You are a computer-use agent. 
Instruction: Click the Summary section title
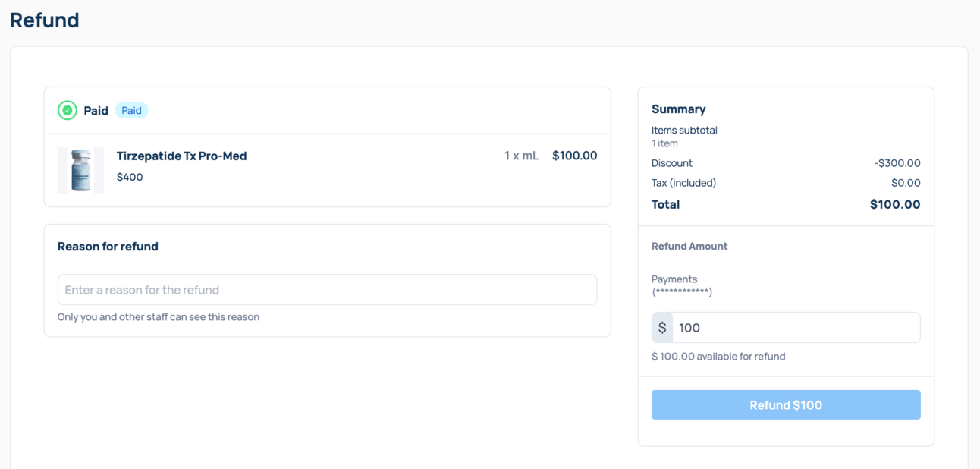678,109
